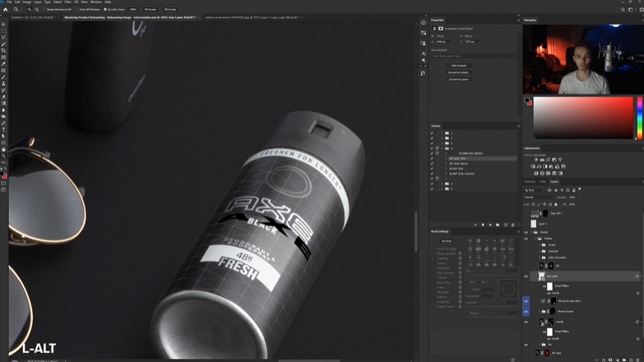
Task: Click the 100% zoom button
Action: (133, 9)
